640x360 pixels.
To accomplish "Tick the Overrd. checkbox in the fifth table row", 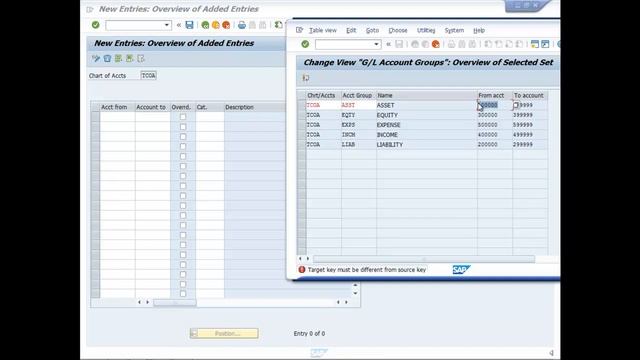I will pyautogui.click(x=183, y=156).
